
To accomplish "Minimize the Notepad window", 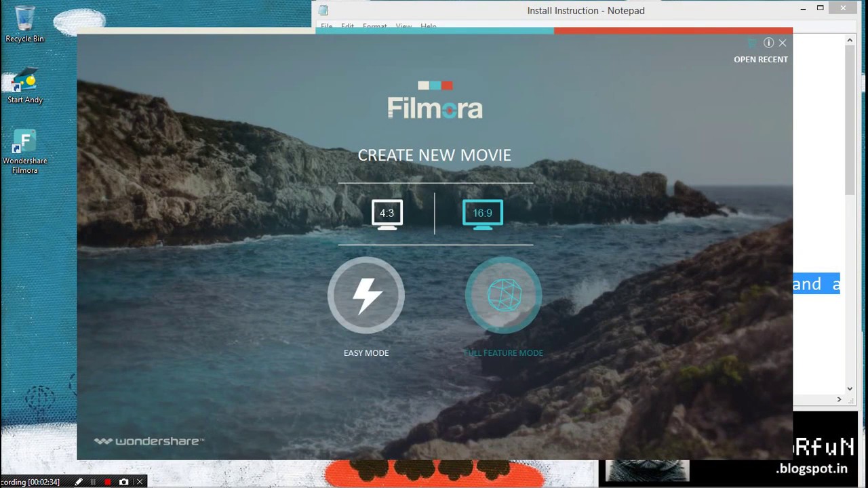I will coord(804,8).
